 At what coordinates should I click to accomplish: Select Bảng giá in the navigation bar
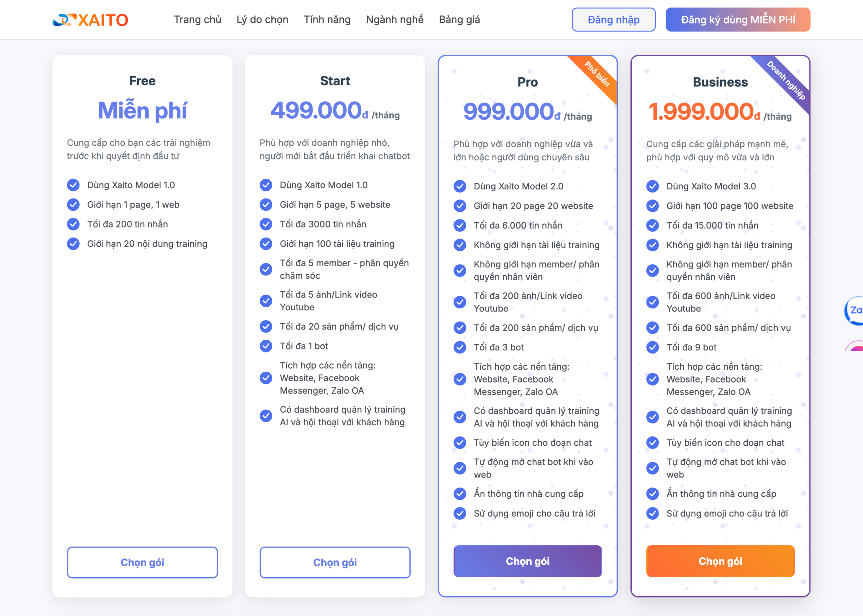pyautogui.click(x=459, y=20)
